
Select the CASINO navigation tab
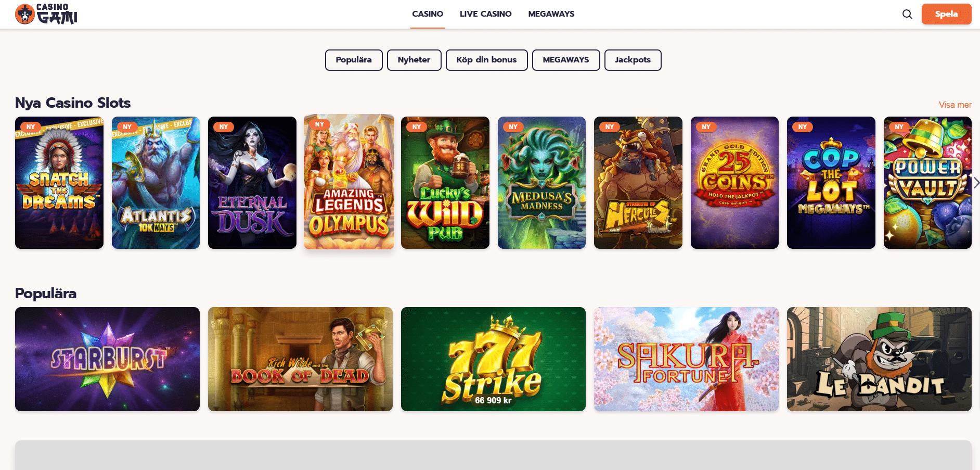(x=428, y=14)
